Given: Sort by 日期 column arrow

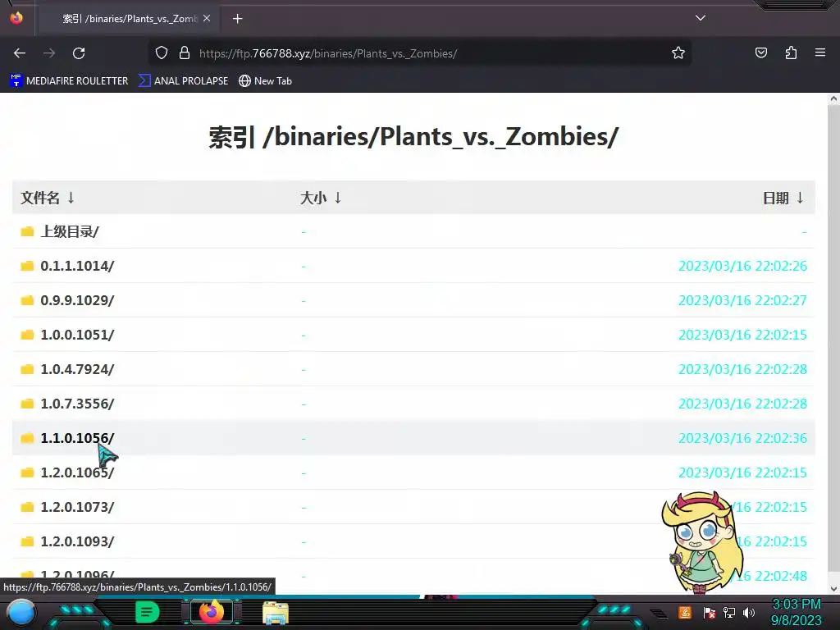Looking at the screenshot, I should coord(800,198).
